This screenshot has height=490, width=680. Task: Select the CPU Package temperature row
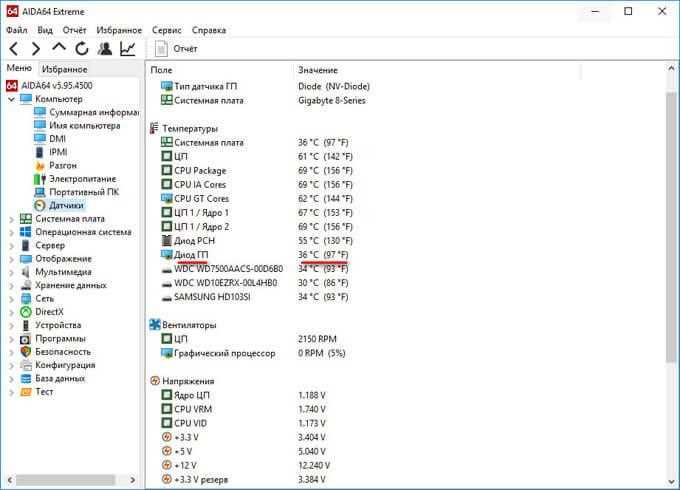click(x=257, y=170)
